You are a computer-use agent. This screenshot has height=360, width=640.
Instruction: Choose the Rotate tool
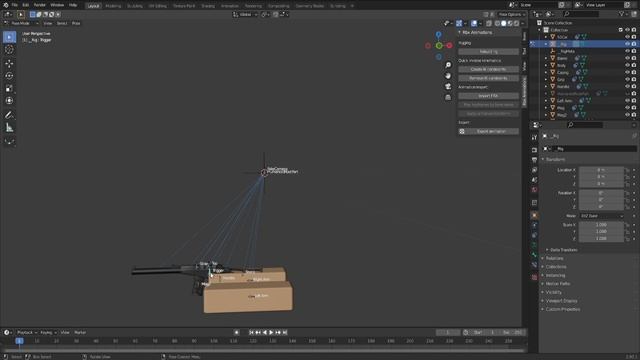(9, 76)
